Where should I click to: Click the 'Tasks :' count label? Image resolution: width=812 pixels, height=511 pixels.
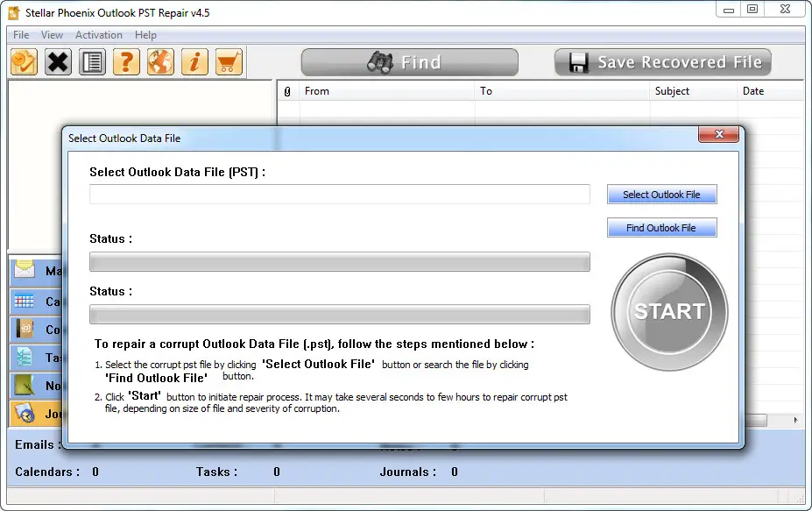click(216, 472)
